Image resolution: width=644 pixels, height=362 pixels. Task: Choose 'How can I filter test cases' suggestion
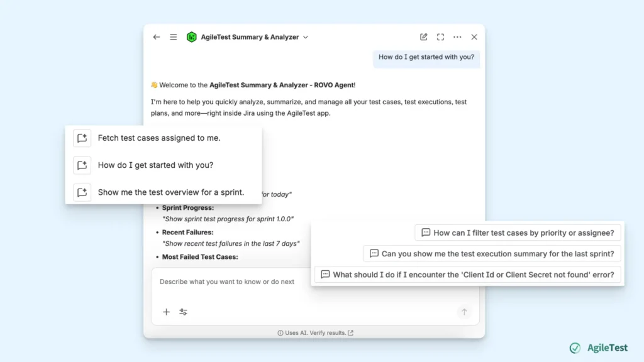518,233
